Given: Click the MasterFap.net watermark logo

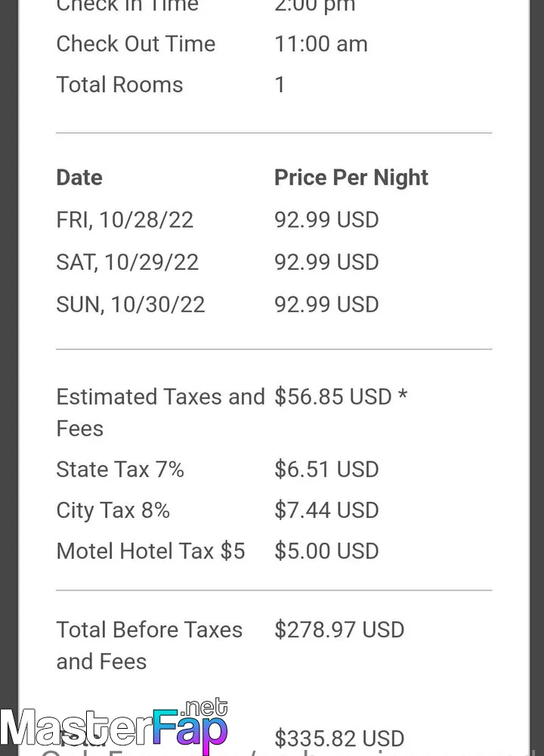Looking at the screenshot, I should coord(114,727).
